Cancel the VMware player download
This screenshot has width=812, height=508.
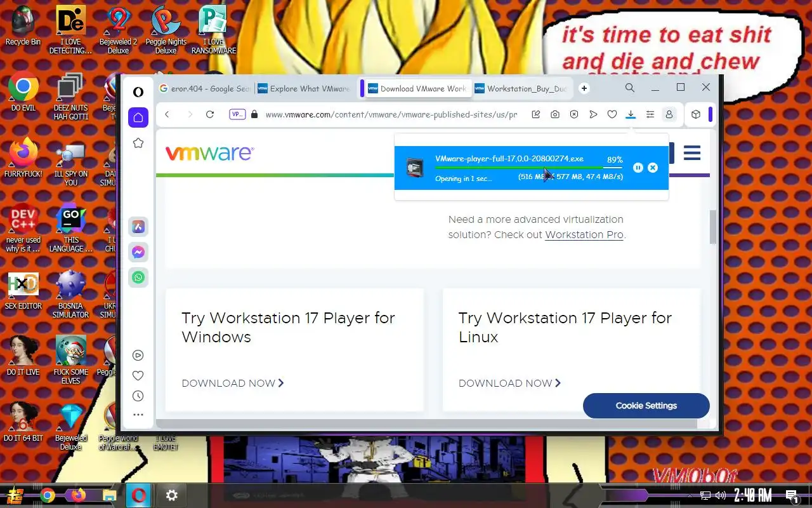coord(653,168)
